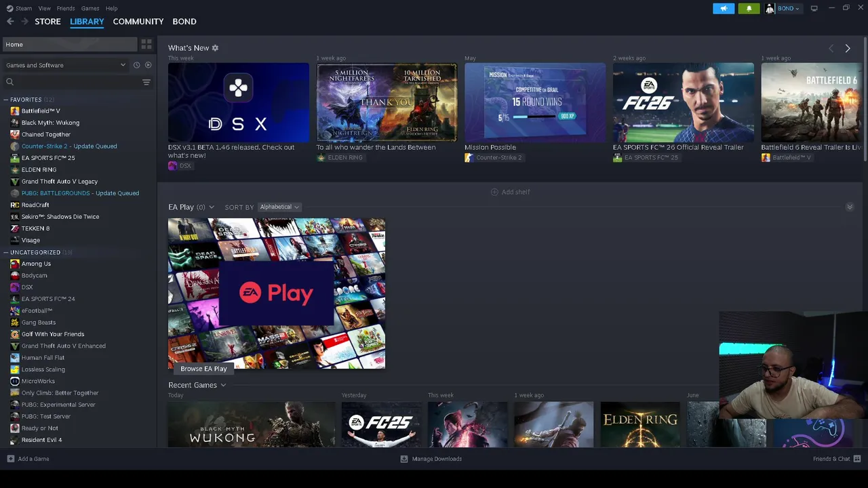Open the EA Play banner image

pos(277,293)
